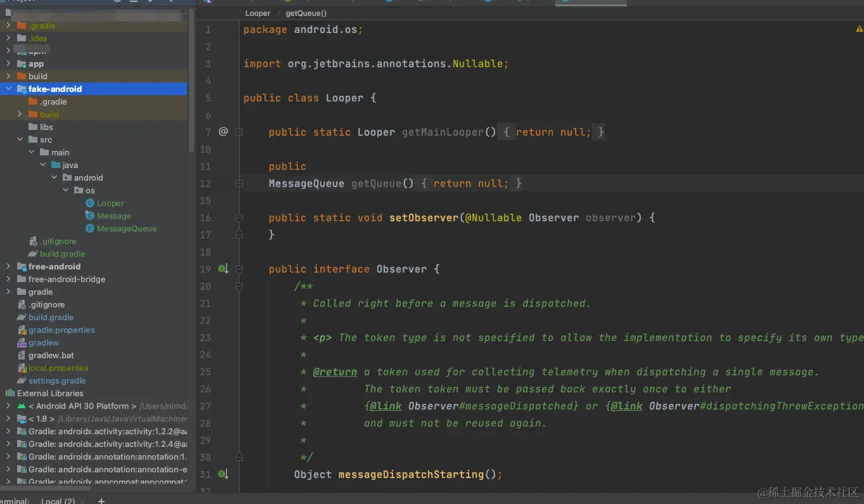
Task: Click the messageDispatchStarting method name
Action: [411, 474]
